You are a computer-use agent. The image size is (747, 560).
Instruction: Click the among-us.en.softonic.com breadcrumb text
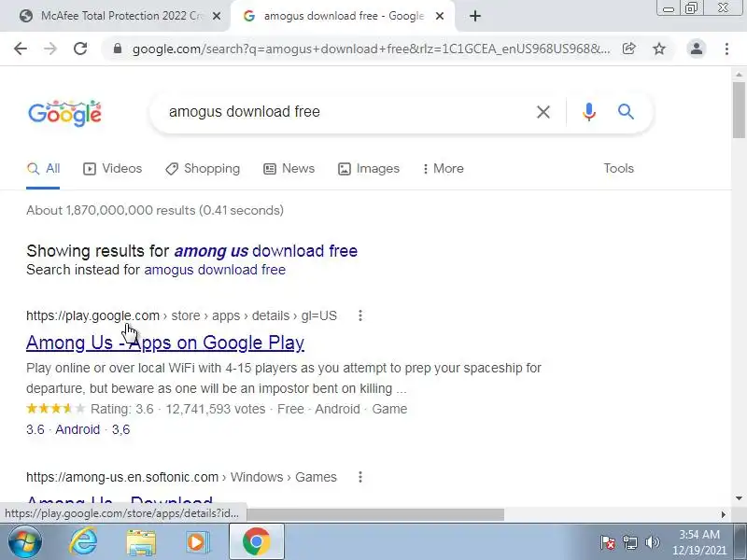(x=122, y=477)
